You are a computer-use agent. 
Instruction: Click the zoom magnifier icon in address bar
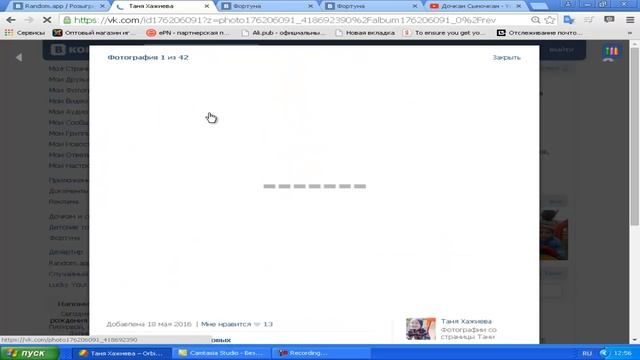click(x=536, y=20)
